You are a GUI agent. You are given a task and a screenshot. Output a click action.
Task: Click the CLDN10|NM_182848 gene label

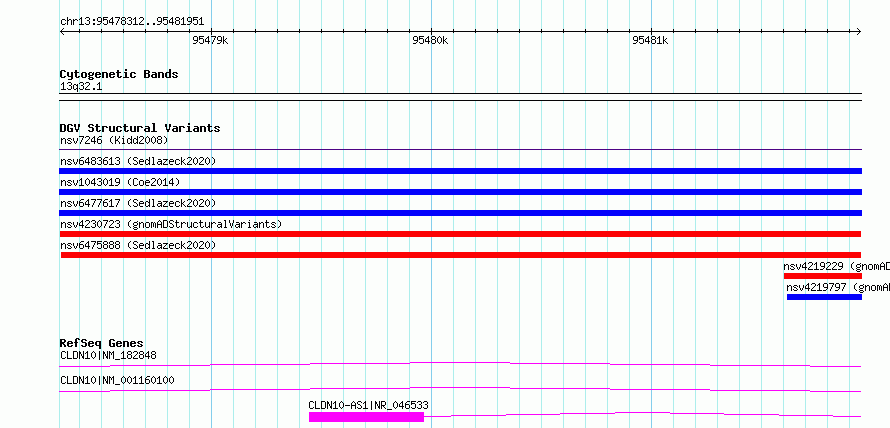click(108, 356)
